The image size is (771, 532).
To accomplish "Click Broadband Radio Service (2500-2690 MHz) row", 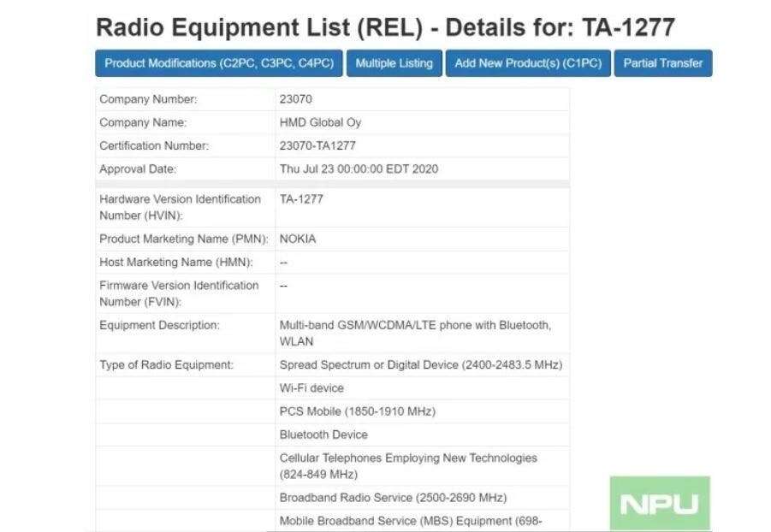I will tap(393, 497).
